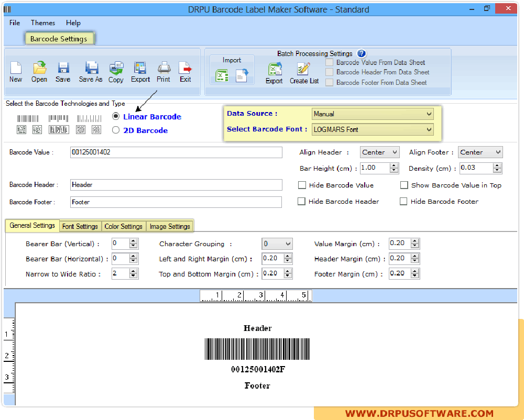The height and width of the screenshot is (420, 524).
Task: Switch to the Color Settings tab
Action: 124,226
